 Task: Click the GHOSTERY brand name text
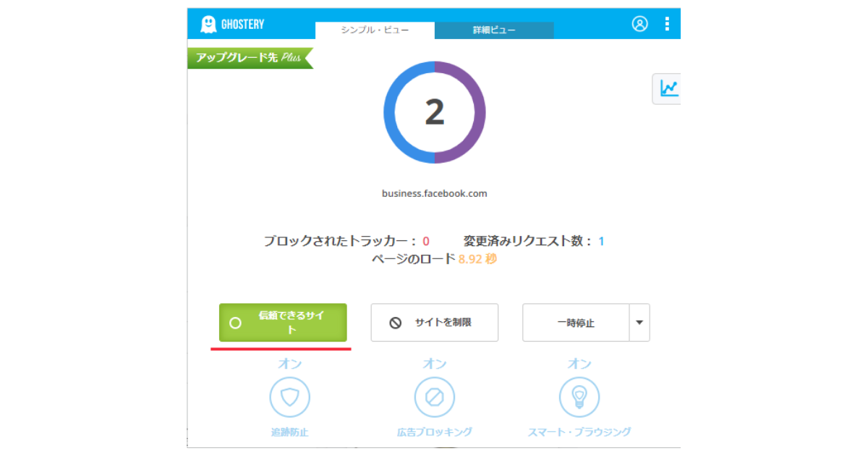pyautogui.click(x=243, y=25)
